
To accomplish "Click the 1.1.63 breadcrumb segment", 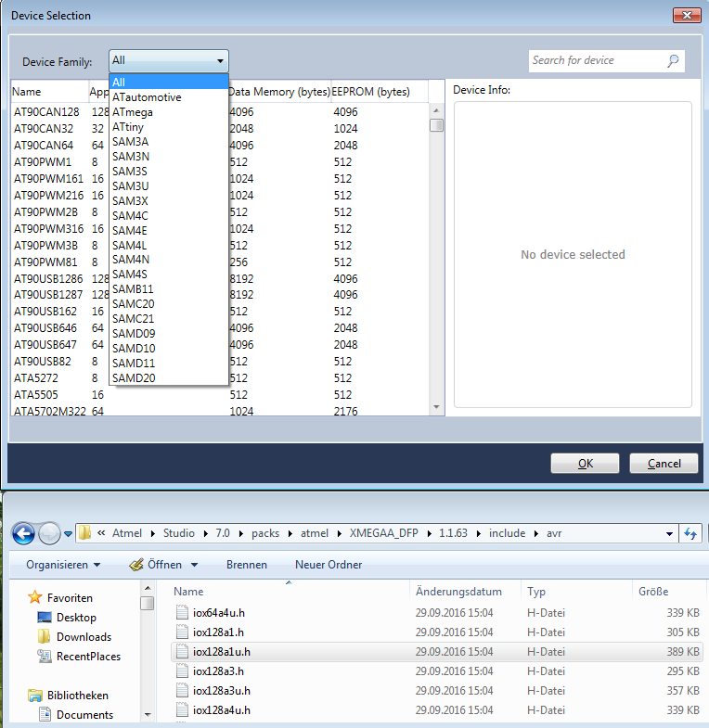I will (453, 533).
